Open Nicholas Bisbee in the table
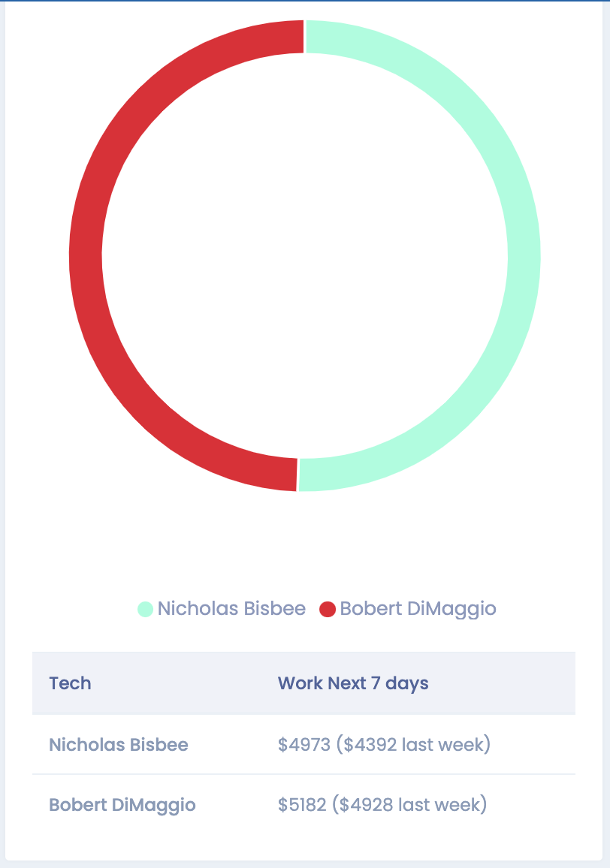Screen dimensions: 610x868 (119, 745)
